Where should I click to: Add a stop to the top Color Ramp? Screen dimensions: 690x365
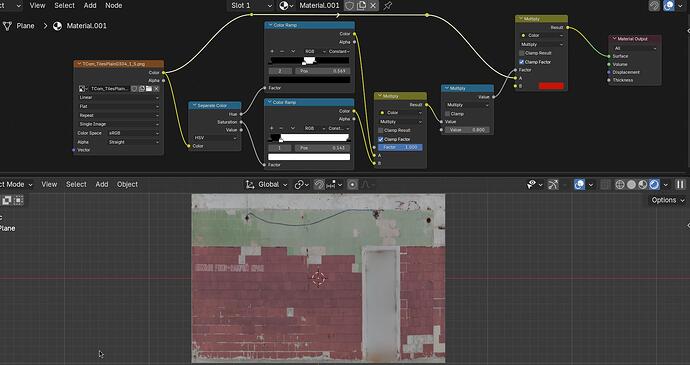[272, 52]
